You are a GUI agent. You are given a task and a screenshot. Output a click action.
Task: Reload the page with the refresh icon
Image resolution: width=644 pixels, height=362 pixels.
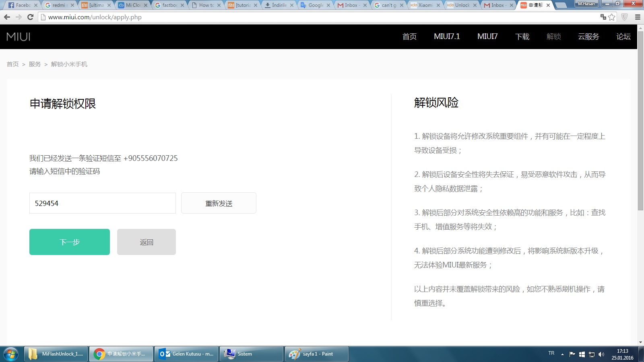(x=30, y=17)
